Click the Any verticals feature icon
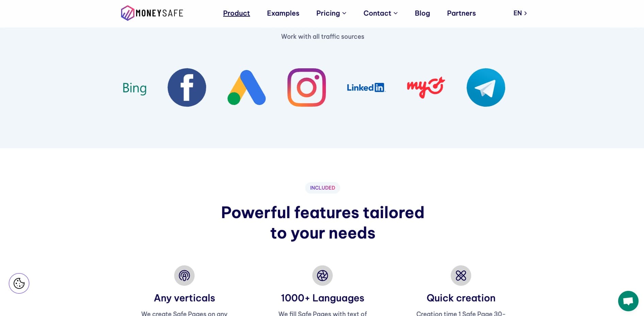Screen dimensions: 644x316 184,276
